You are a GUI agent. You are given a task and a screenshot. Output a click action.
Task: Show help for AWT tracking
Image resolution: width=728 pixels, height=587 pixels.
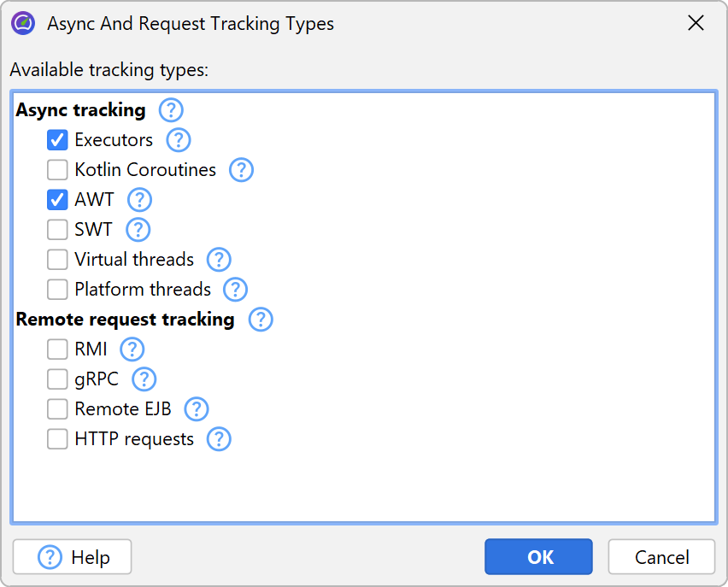pos(139,200)
